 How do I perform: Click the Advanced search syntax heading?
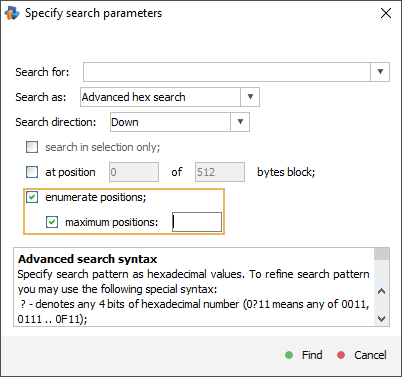87,259
